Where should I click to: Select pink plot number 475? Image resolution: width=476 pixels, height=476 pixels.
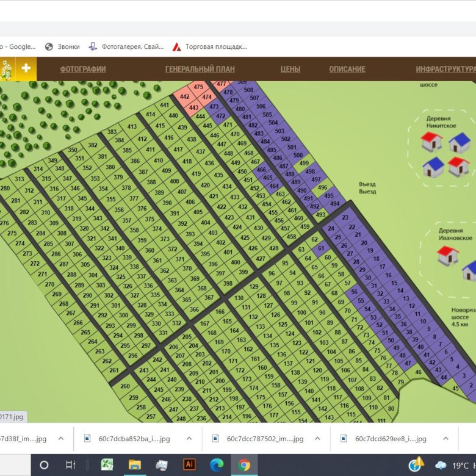(198, 87)
